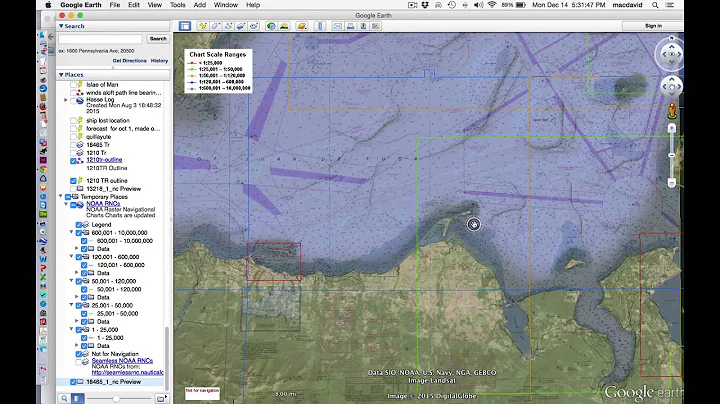Viewport: 720px width, 404px height.
Task: Select the Add Image Overlay tool
Action: (x=241, y=26)
